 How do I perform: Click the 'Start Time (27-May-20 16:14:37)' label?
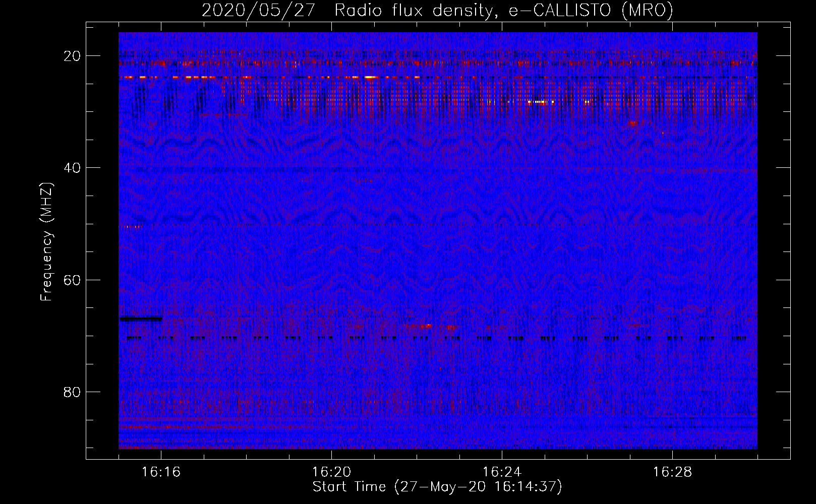437,487
